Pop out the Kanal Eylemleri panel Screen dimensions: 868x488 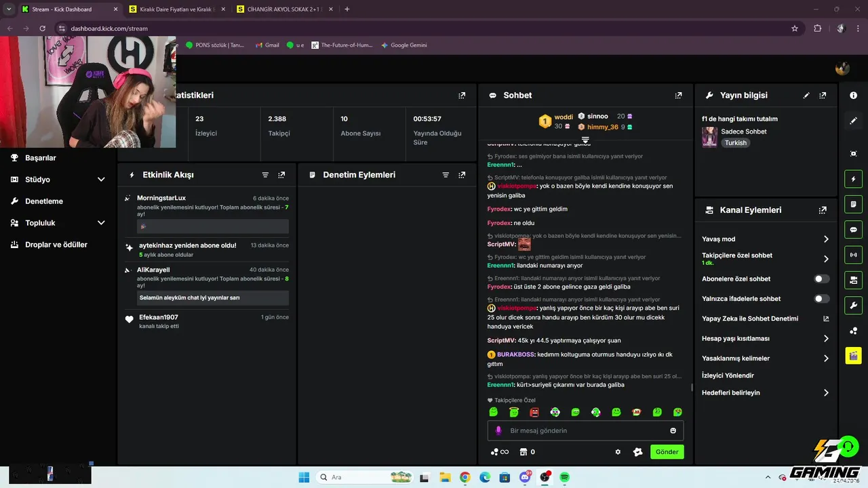point(823,210)
